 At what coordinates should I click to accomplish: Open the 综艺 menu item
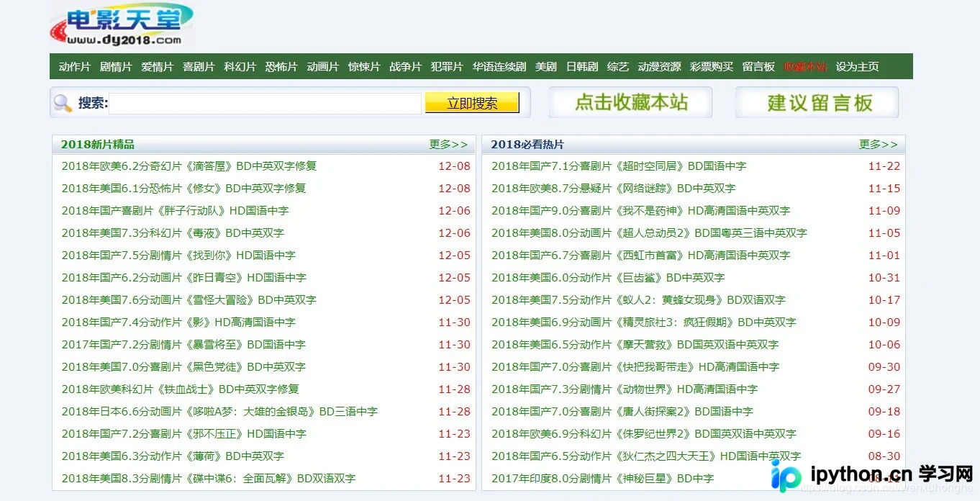tap(618, 67)
